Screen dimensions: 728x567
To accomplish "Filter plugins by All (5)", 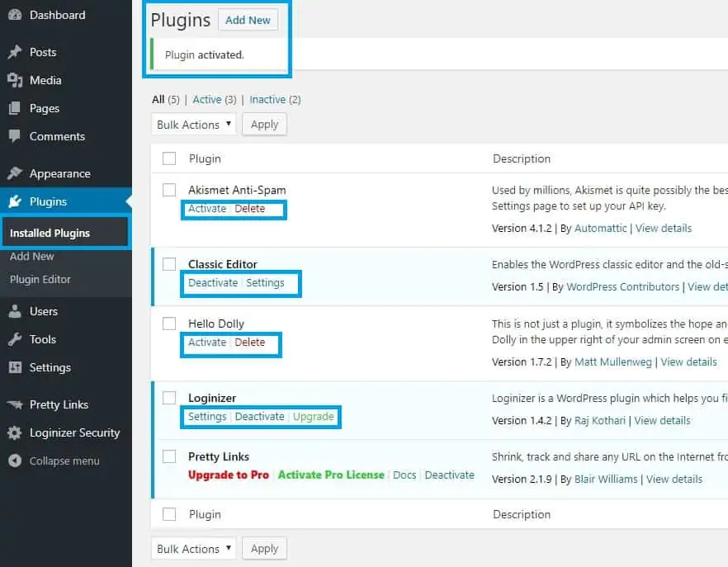I will click(x=165, y=100).
